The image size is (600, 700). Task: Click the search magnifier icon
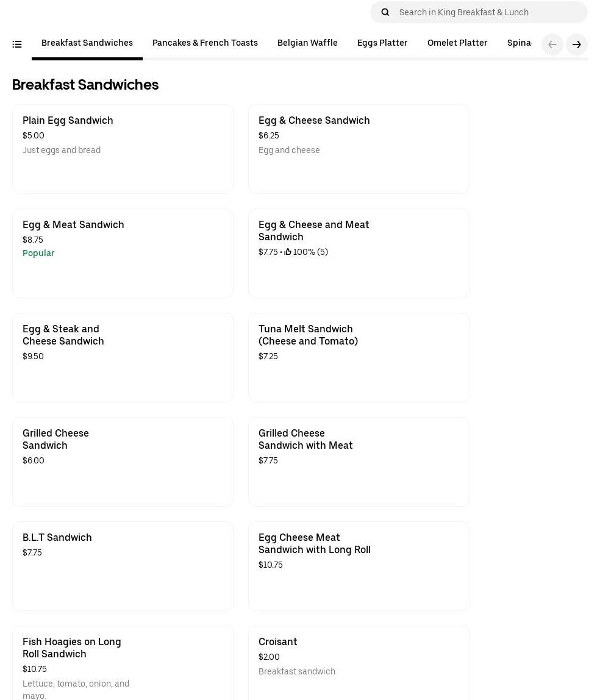click(385, 12)
